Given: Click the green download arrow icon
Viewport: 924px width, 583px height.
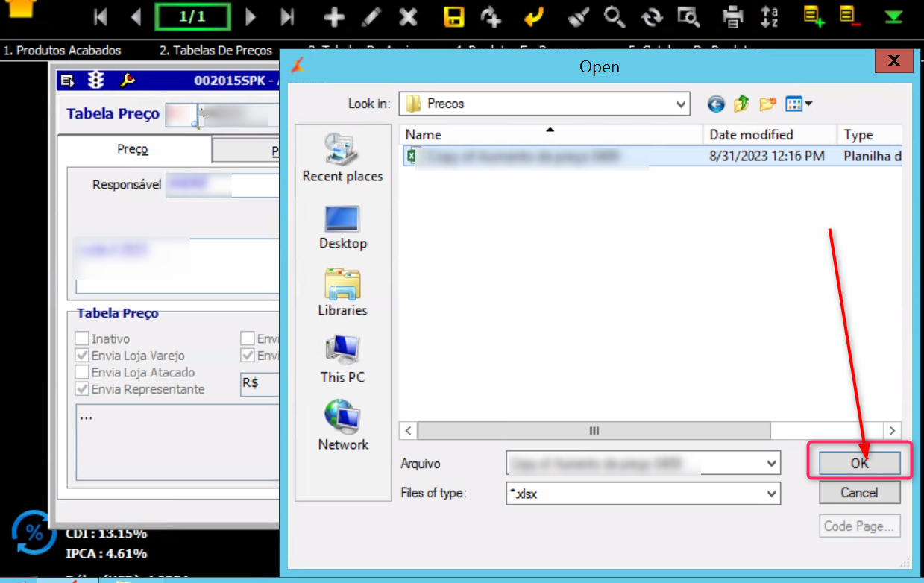Looking at the screenshot, I should 893,16.
